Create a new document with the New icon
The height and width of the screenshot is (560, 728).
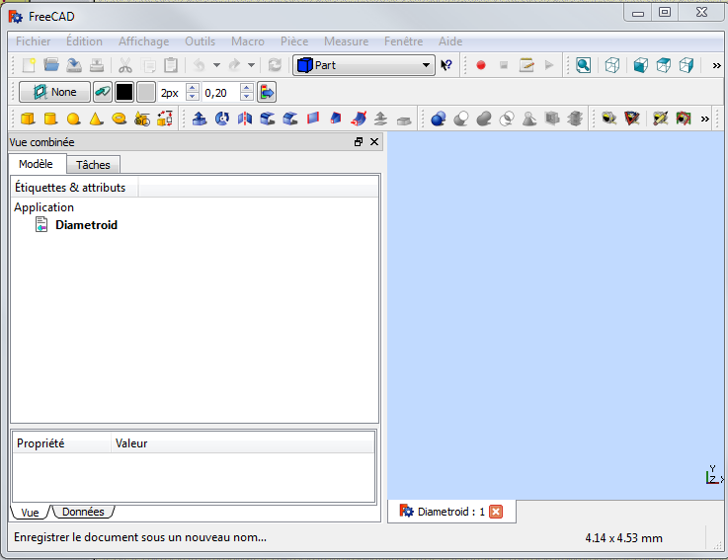click(x=29, y=65)
